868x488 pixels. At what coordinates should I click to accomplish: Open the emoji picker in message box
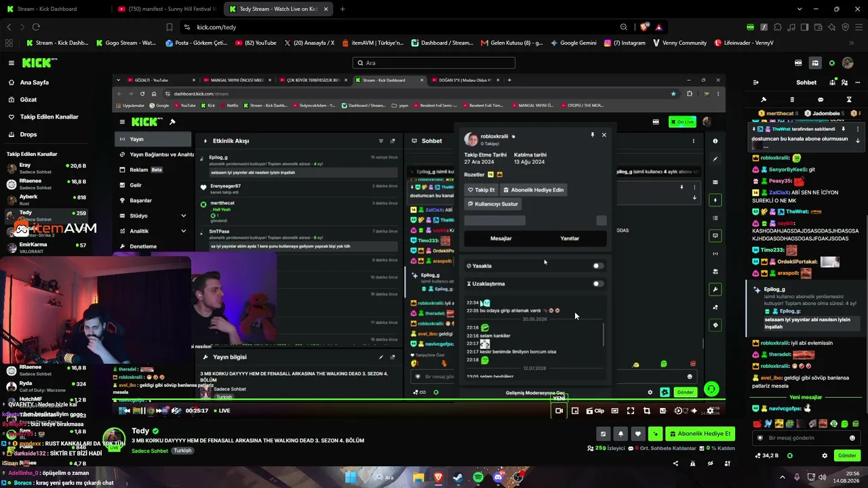tap(852, 438)
